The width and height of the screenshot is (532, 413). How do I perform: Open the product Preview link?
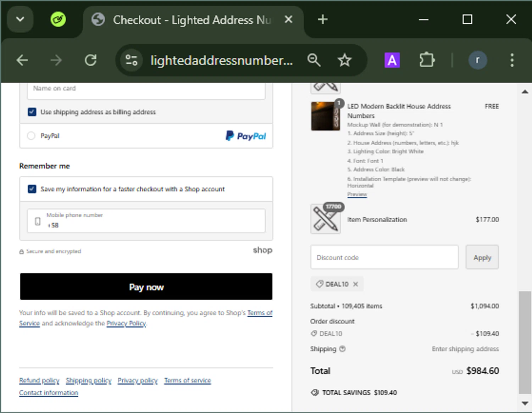357,194
